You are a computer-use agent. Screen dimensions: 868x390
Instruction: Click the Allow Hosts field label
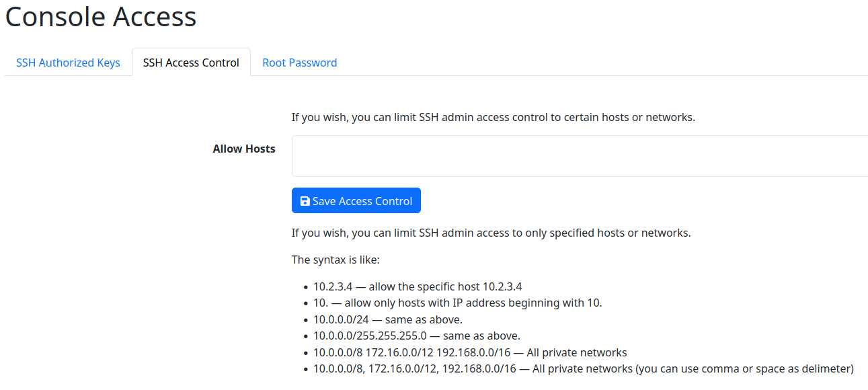[243, 149]
